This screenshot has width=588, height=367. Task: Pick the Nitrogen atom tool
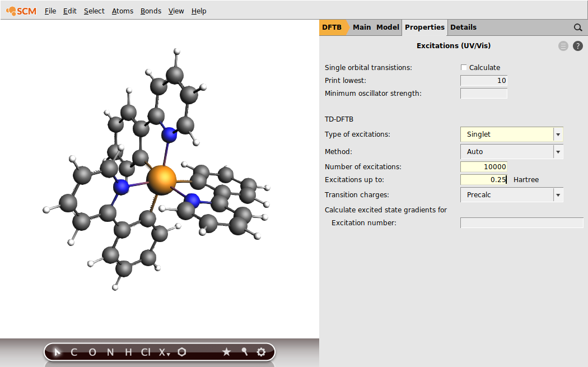pyautogui.click(x=110, y=352)
